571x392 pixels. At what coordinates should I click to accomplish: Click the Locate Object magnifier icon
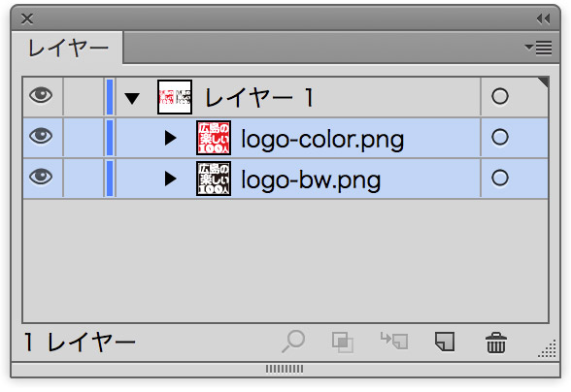[x=293, y=342]
